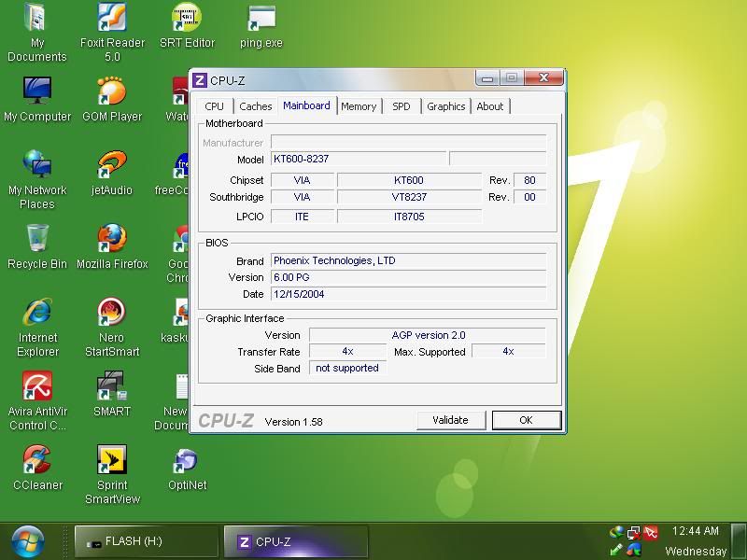The width and height of the screenshot is (747, 560).
Task: Show the SPD tab
Action: point(402,106)
